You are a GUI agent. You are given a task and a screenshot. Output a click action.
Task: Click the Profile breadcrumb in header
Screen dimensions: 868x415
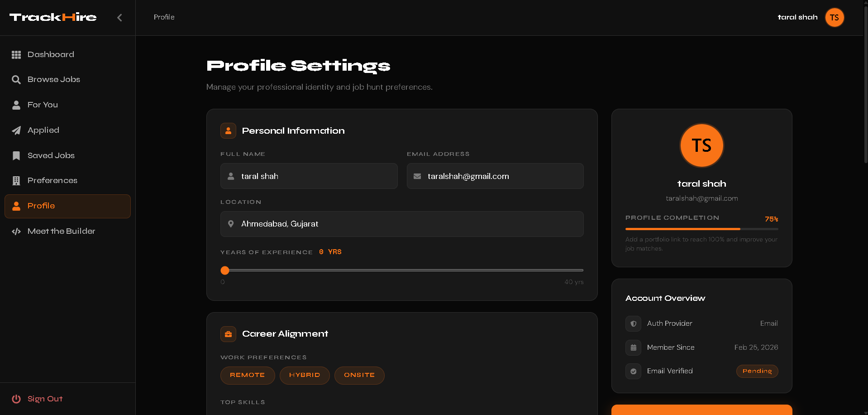click(164, 17)
